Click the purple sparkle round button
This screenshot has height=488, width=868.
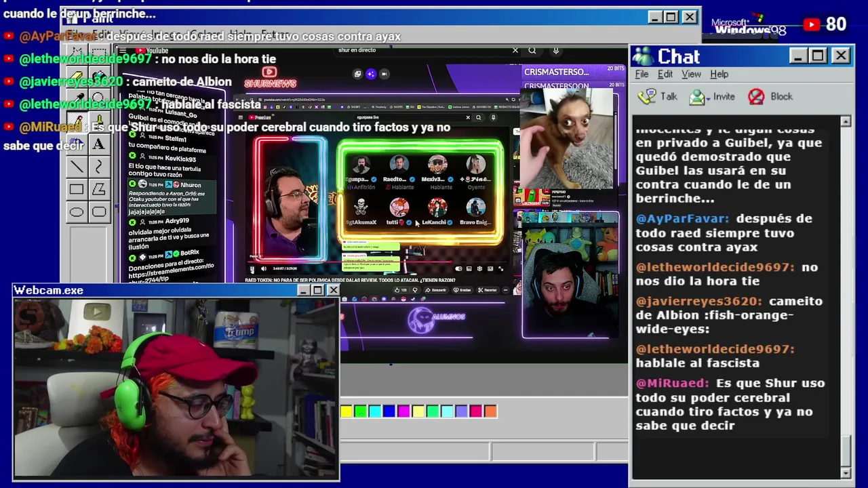(x=370, y=74)
